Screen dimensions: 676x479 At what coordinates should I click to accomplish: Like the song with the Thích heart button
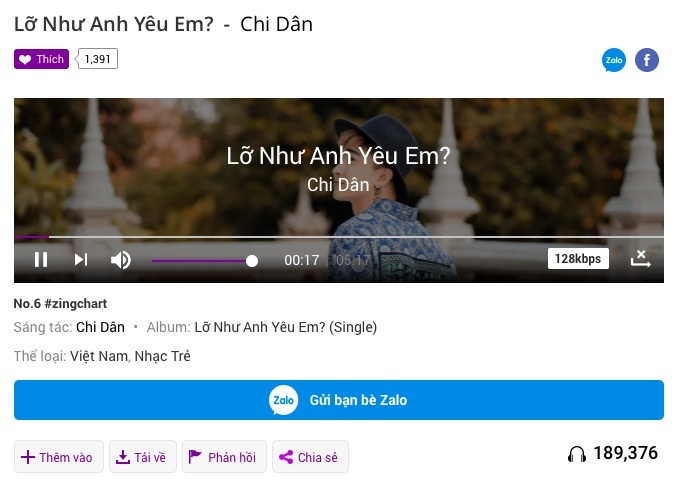coord(41,59)
